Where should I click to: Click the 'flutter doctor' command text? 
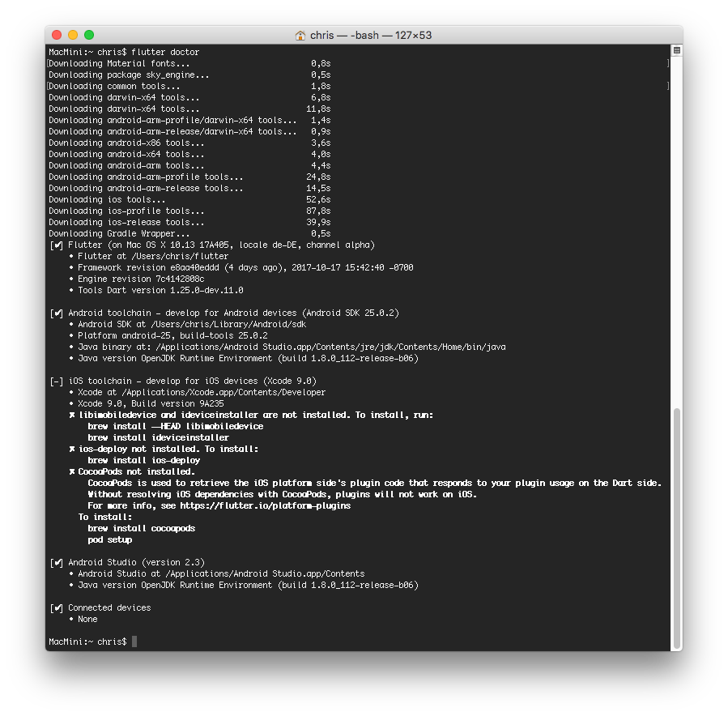pyautogui.click(x=165, y=52)
